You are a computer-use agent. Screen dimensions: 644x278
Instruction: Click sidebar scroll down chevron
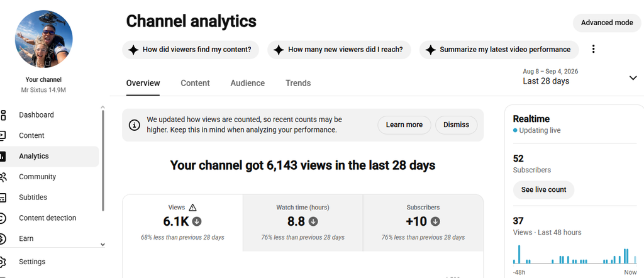tap(103, 244)
